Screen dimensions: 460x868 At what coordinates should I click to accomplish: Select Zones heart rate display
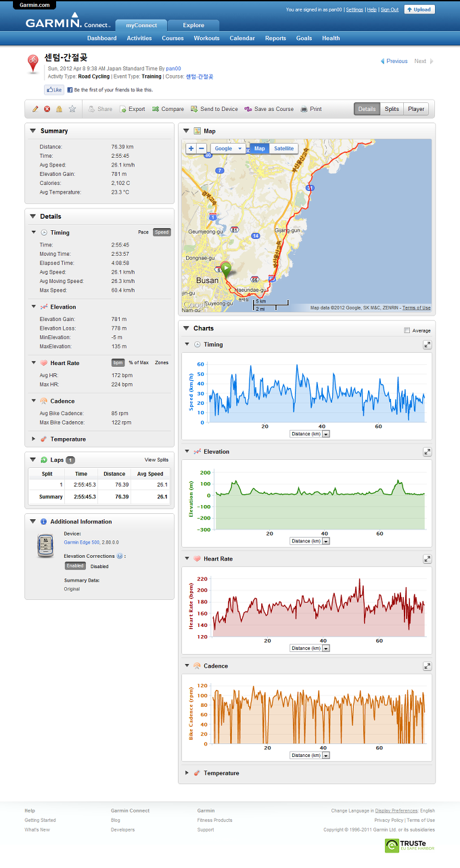point(162,363)
